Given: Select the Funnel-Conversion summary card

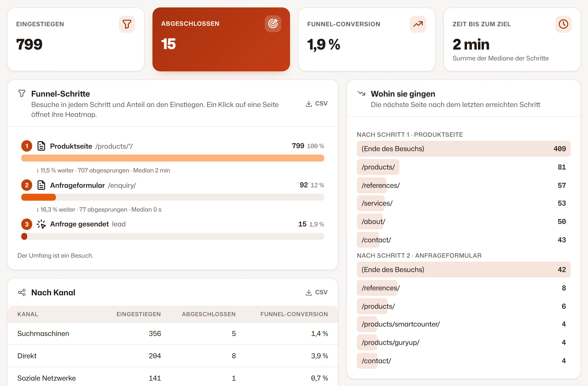Looking at the screenshot, I should [x=367, y=39].
